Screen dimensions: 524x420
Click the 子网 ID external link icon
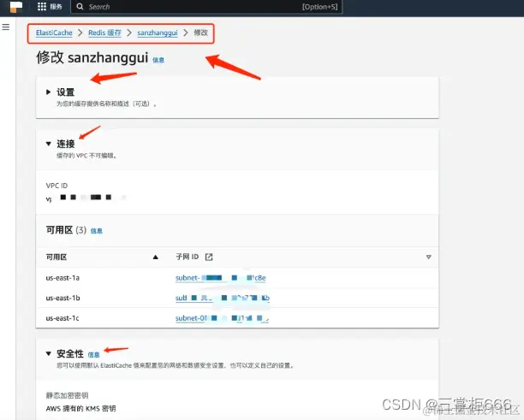coord(209,257)
